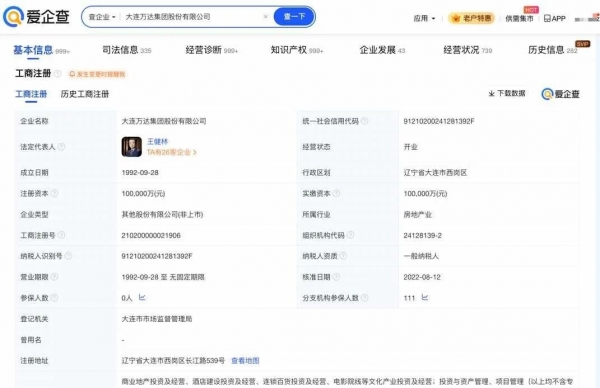Open the TA有26家企业 link
The image size is (600, 388).
tap(171, 152)
